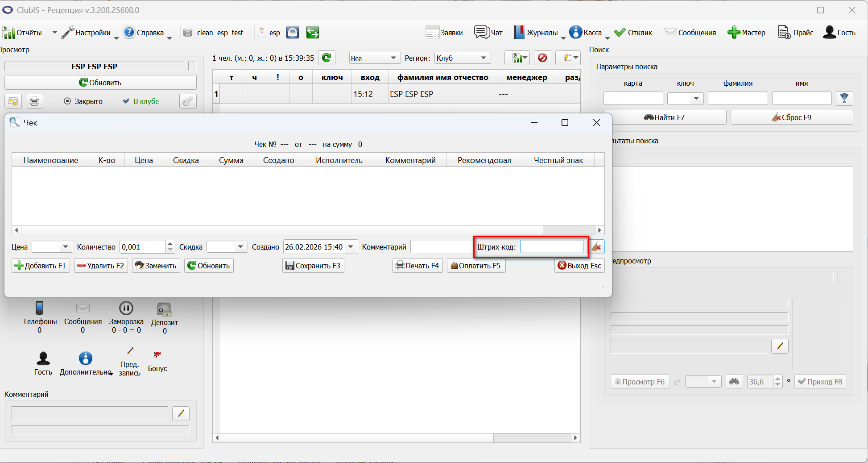Open the Скидка dropdown in receipt
This screenshot has width=868, height=463.
(240, 247)
